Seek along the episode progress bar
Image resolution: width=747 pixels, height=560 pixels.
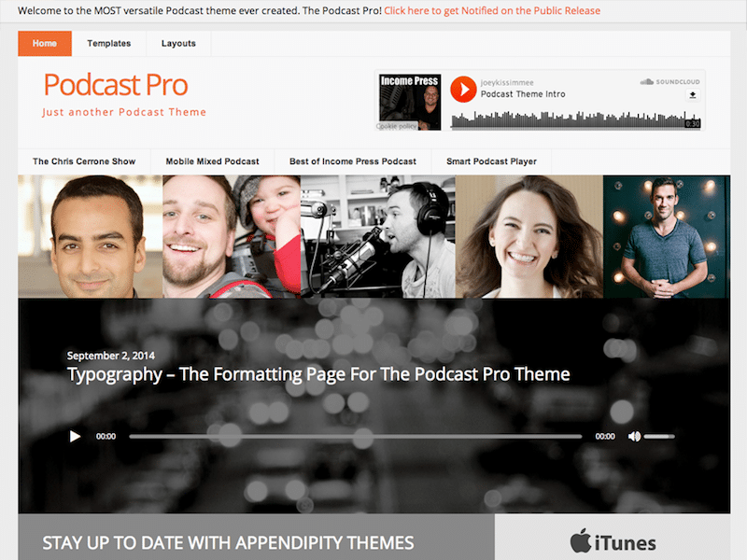click(356, 436)
